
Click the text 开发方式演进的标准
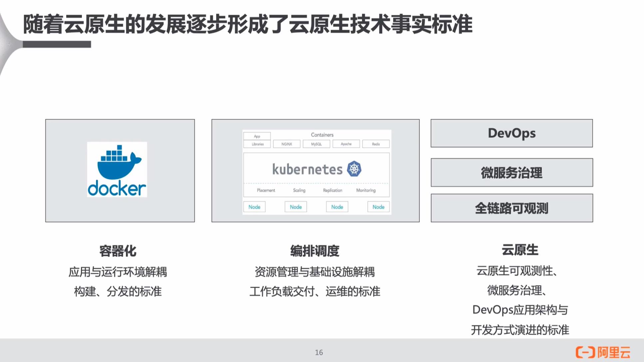click(520, 330)
